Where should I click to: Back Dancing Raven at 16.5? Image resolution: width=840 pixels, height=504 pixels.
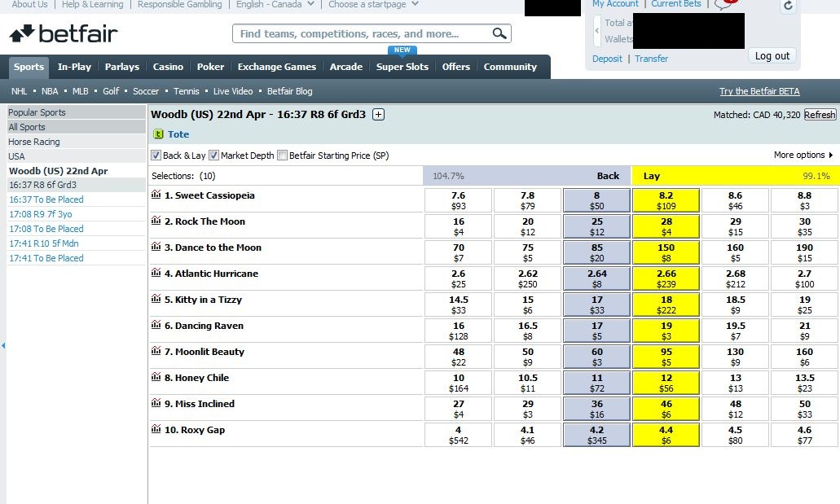tap(528, 331)
